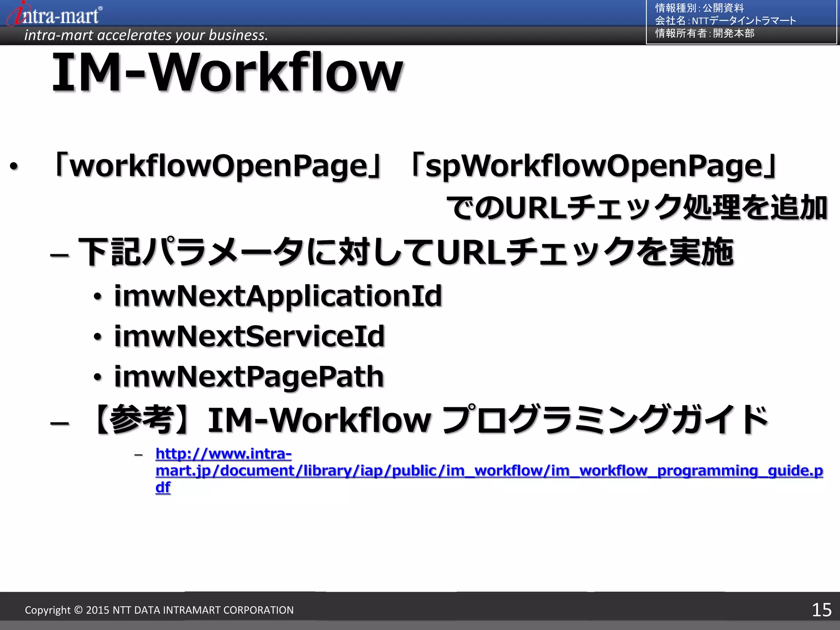Screen dimensions: 840x630
Task: Click the 会社名 NTTデータイントラマート line
Action: pos(725,21)
